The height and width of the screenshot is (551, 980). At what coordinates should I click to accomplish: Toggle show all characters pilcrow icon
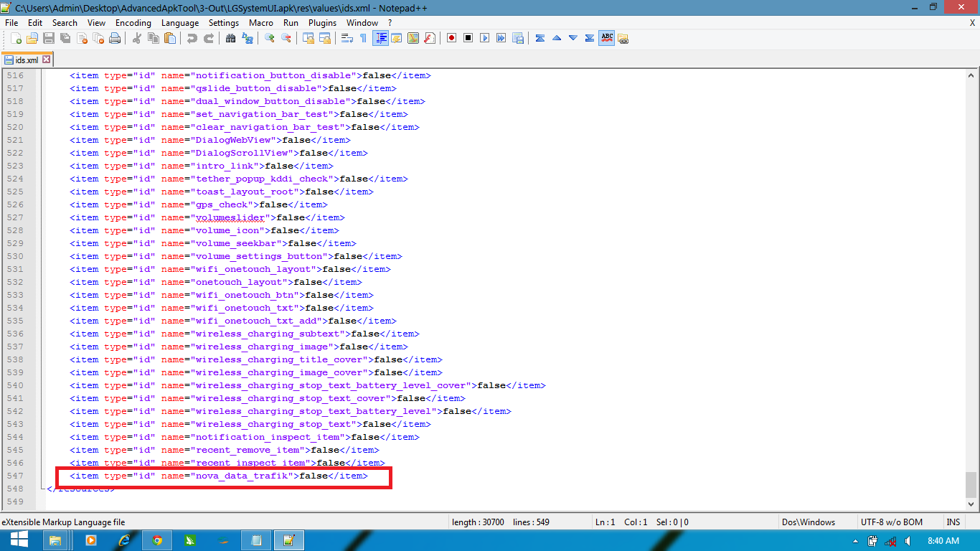point(363,38)
